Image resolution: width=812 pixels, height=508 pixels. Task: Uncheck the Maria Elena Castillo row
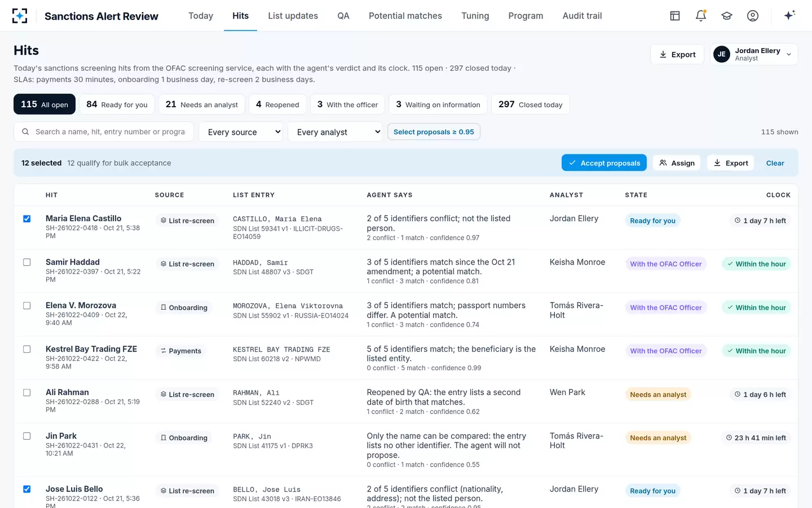(x=27, y=219)
